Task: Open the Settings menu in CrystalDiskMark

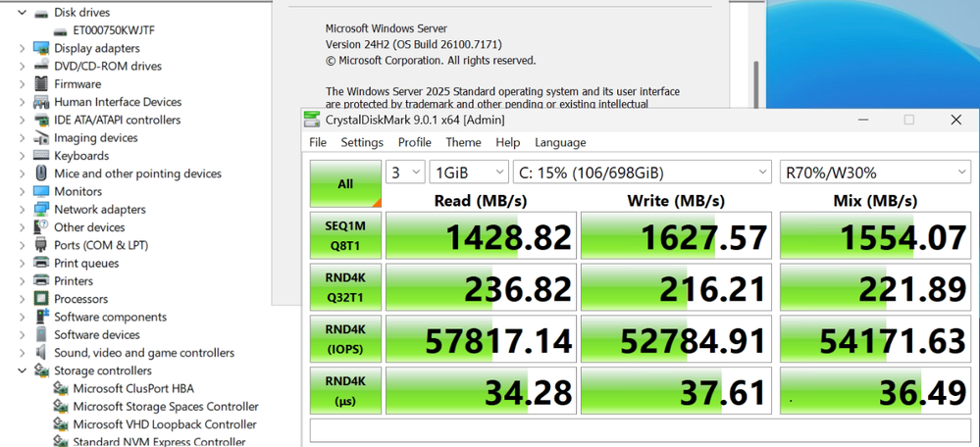Action: [362, 142]
